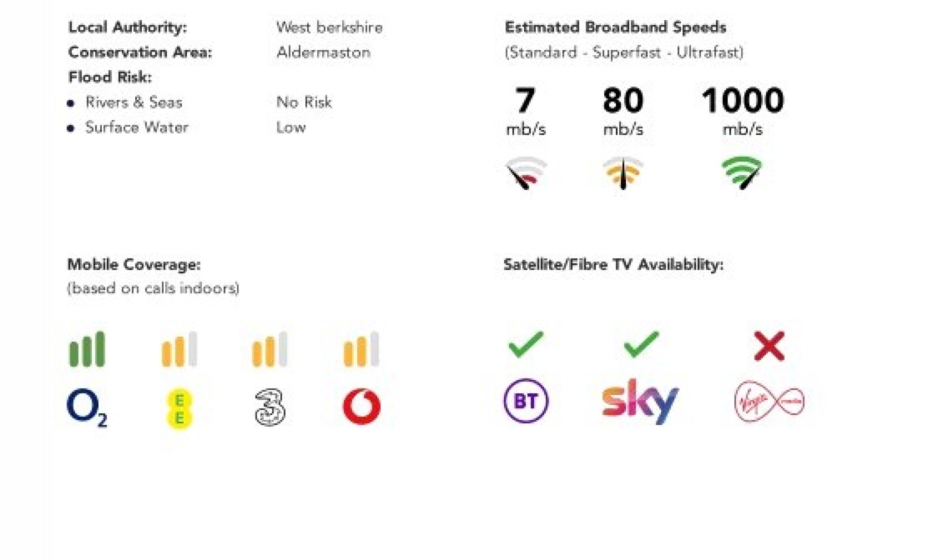Click the green O2 signal bars
Viewport: 938px width, 560px height.
coord(87,349)
